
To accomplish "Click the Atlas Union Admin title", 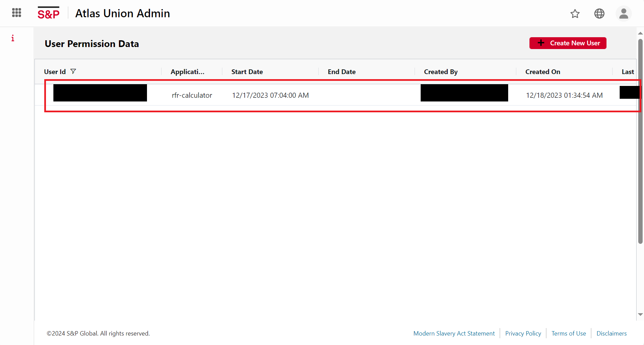I will (123, 13).
